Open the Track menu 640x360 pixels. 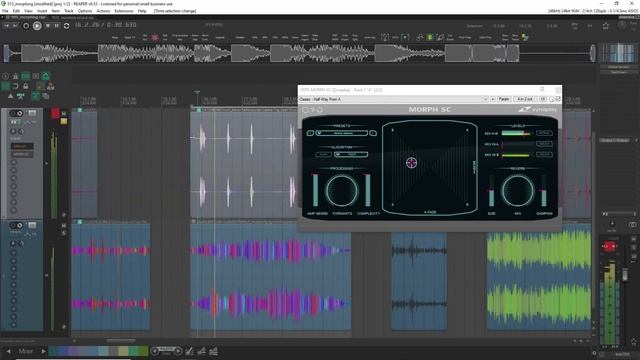[x=69, y=11]
